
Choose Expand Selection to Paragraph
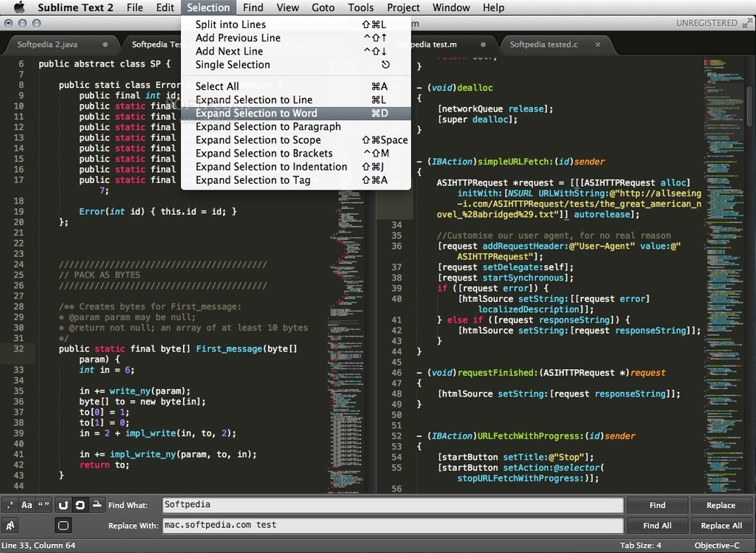pyautogui.click(x=295, y=126)
